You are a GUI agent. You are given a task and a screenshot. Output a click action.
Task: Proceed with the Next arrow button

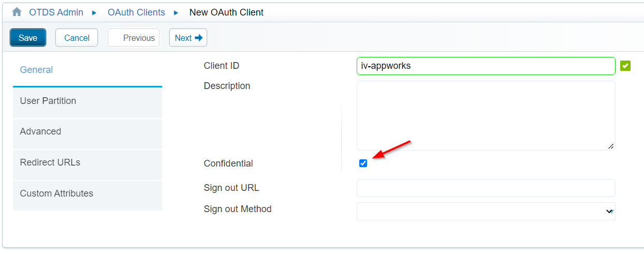(188, 38)
